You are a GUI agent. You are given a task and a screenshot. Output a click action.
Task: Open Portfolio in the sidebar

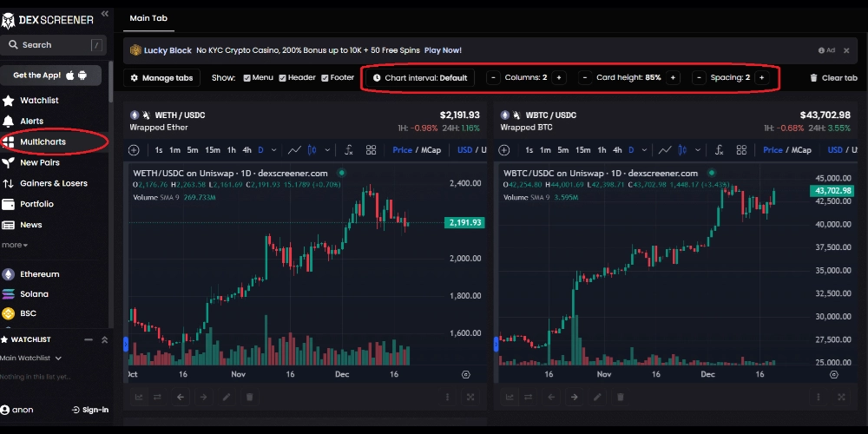click(29, 204)
